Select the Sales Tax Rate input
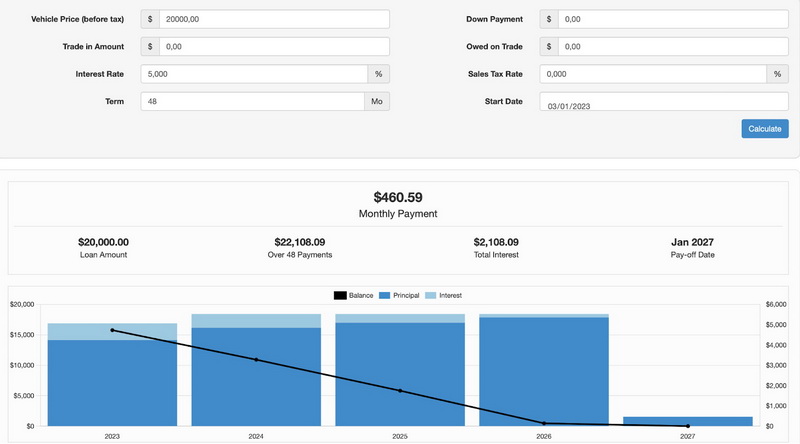800x444 pixels. tap(653, 74)
